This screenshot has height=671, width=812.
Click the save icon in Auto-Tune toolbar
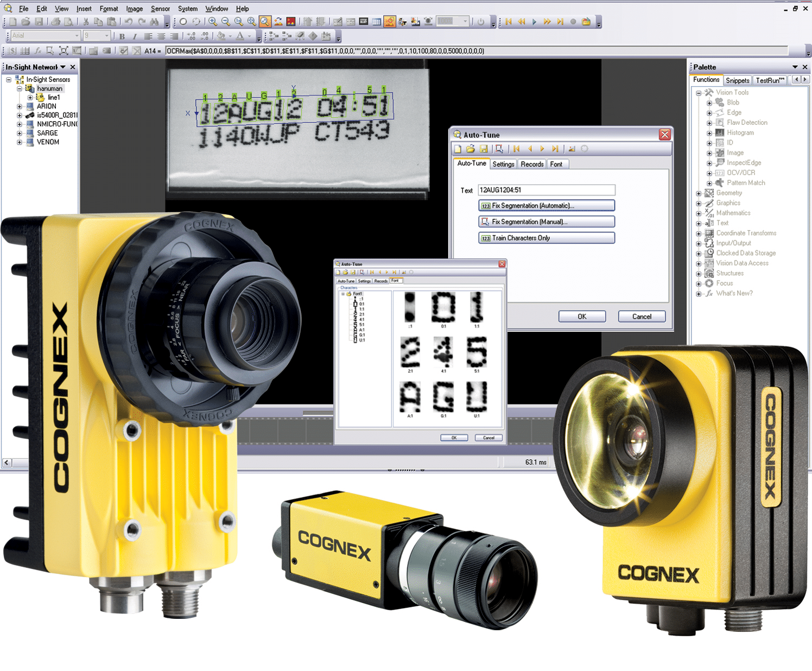(483, 149)
